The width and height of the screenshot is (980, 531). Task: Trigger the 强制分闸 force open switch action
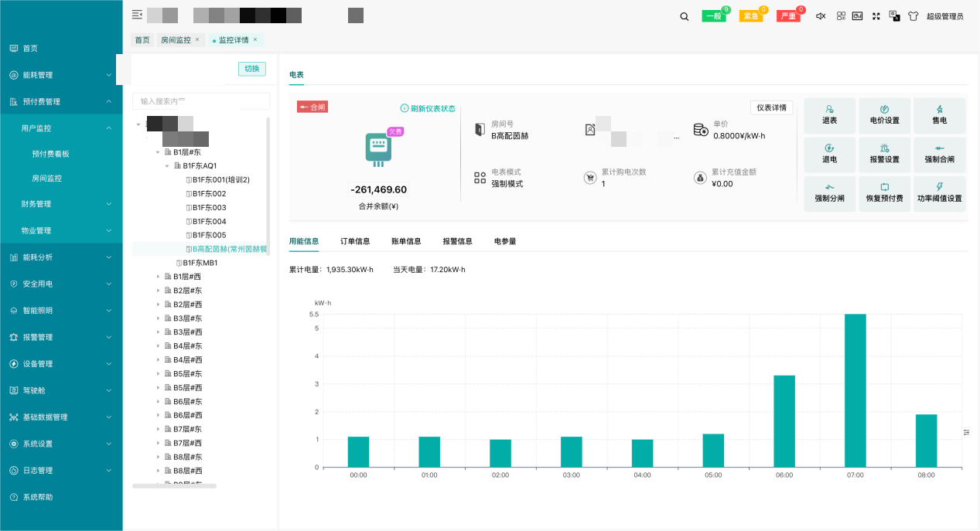click(829, 193)
